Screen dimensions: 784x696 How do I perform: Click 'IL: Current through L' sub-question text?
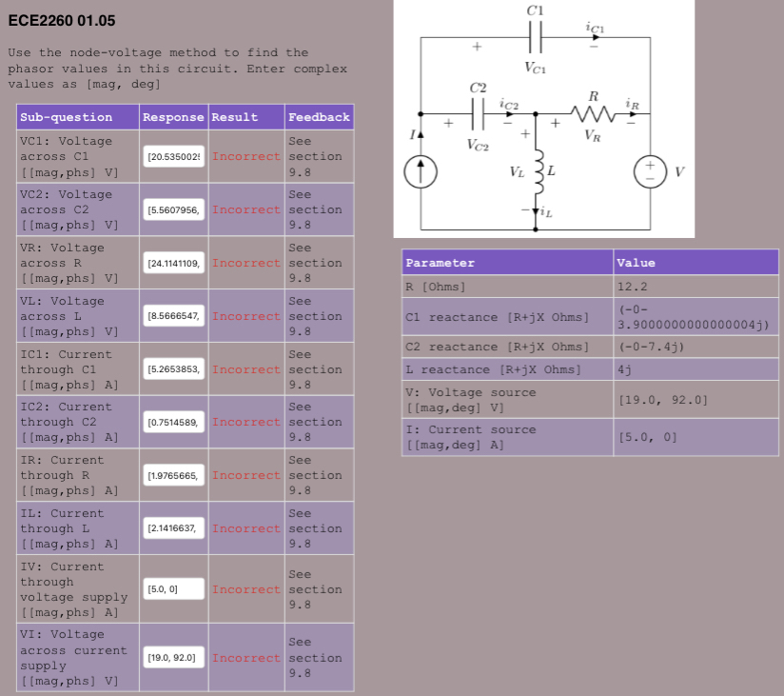69,528
